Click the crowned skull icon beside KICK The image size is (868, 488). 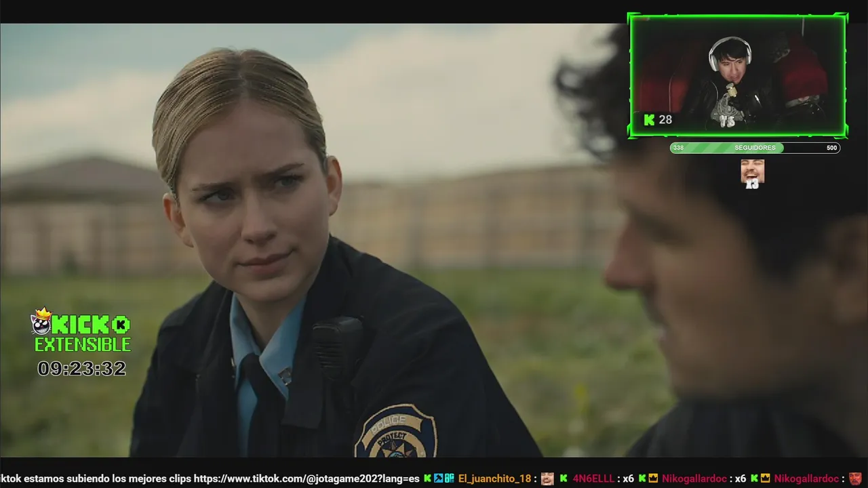click(42, 322)
